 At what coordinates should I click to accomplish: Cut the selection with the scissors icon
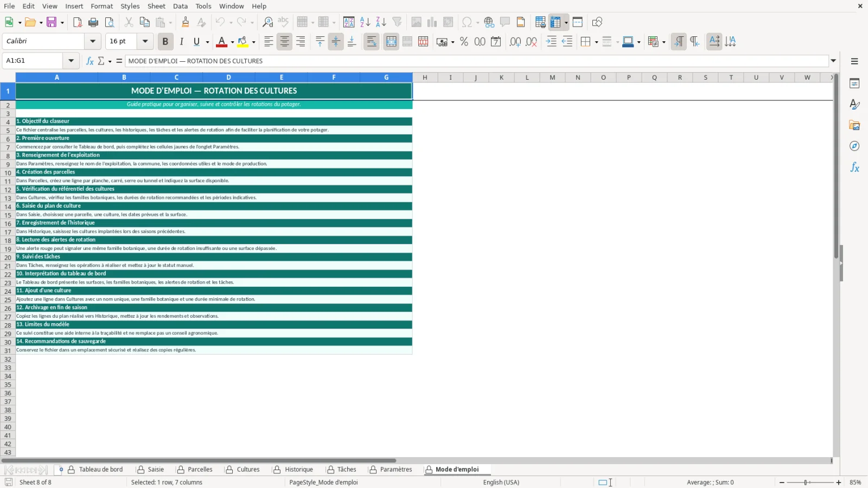coord(129,22)
